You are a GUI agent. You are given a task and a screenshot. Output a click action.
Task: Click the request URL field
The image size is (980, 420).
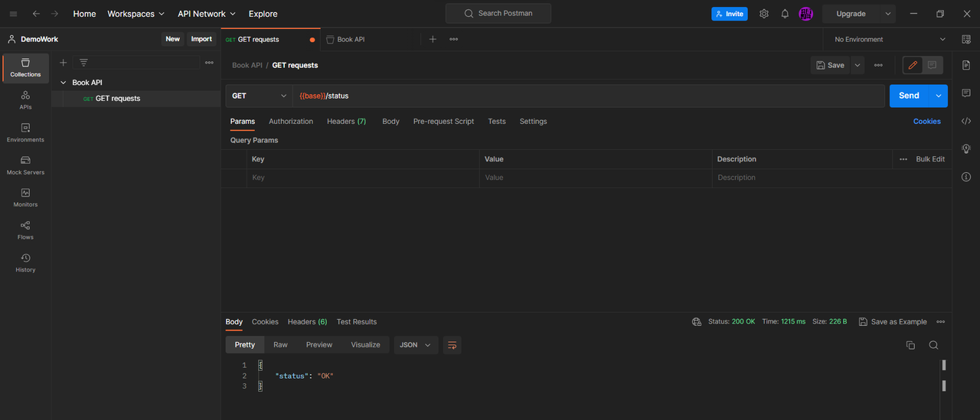588,96
